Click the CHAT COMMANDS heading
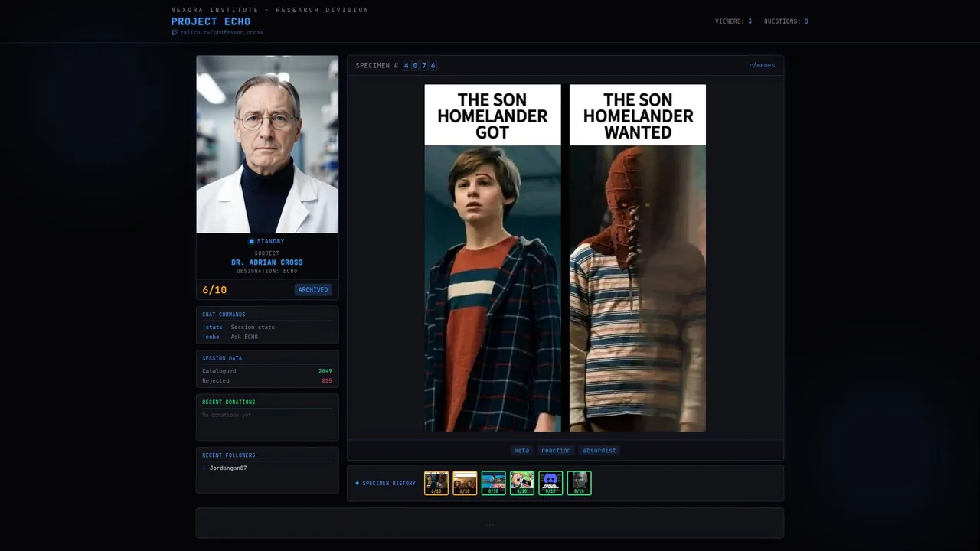The width and height of the screenshot is (980, 551). [x=224, y=315]
